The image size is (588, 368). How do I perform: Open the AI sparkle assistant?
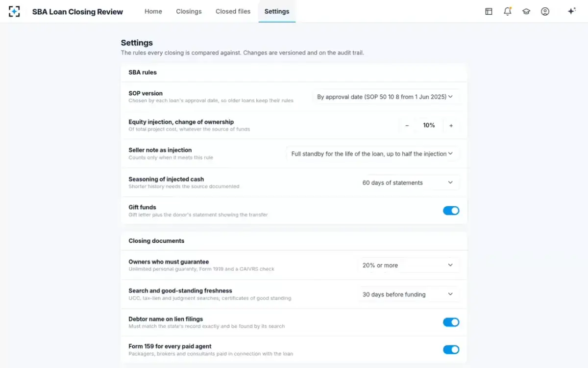pyautogui.click(x=571, y=11)
